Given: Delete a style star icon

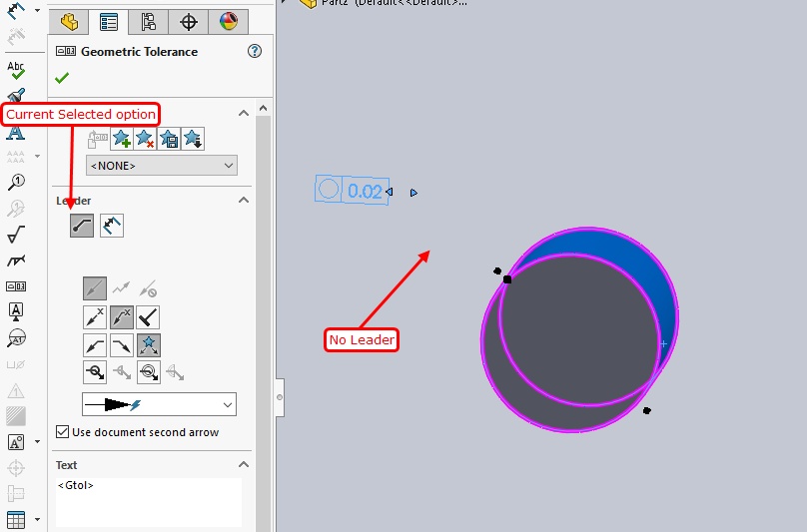Looking at the screenshot, I should [145, 139].
